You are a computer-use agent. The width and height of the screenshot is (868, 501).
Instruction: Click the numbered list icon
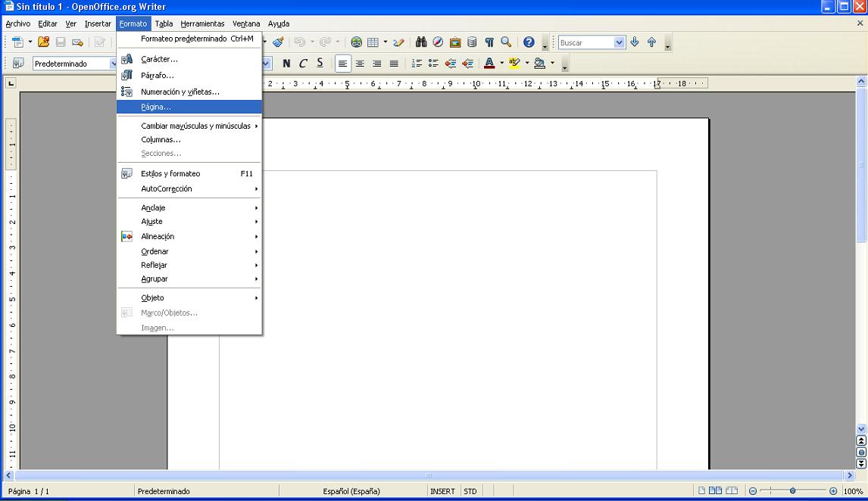point(417,64)
